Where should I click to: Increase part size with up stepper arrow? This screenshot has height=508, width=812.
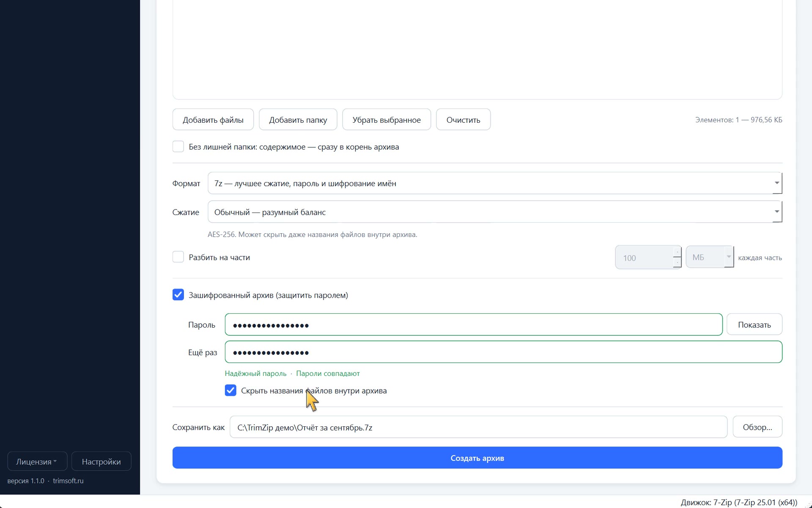pos(677,252)
